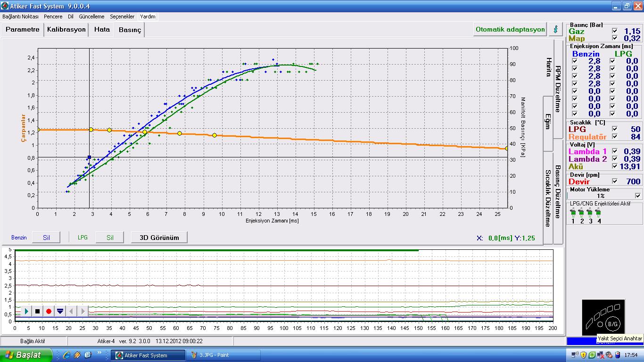
Task: Open the yellow security shield tray icon
Action: 583,355
